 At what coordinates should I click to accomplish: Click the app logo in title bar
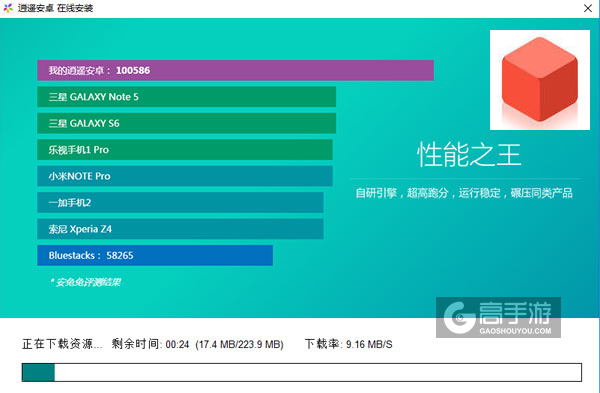(8, 8)
